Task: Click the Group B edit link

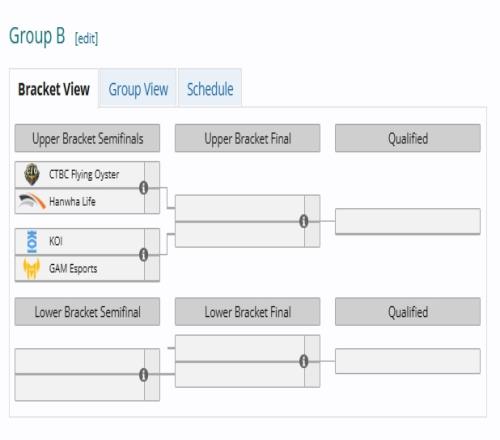Action: 86,39
